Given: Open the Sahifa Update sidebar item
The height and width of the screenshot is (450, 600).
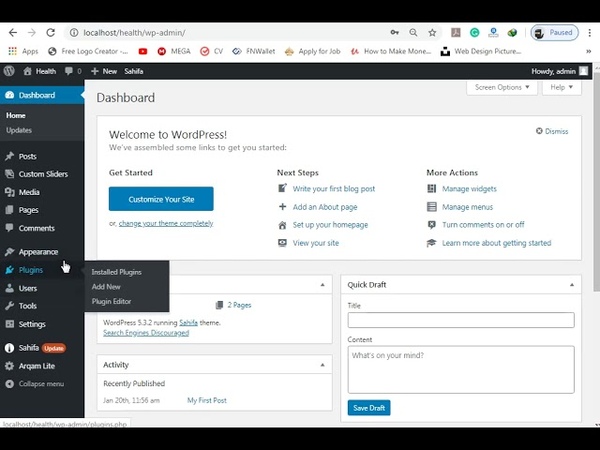Looking at the screenshot, I should tap(42, 348).
